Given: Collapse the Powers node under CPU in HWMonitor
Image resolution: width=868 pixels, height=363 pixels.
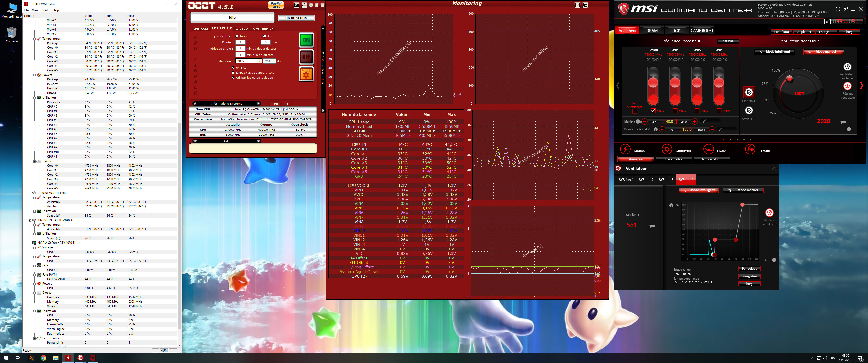Looking at the screenshot, I should (x=34, y=75).
